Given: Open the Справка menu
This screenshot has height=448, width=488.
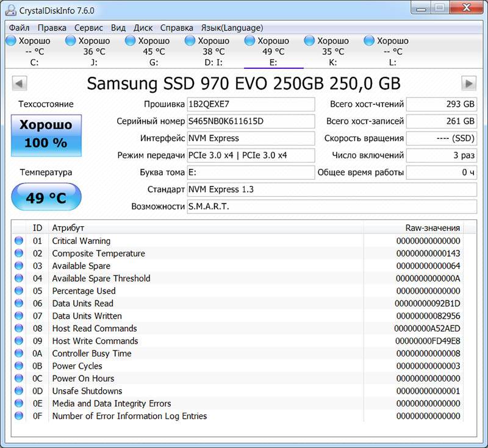Looking at the screenshot, I should point(176,28).
